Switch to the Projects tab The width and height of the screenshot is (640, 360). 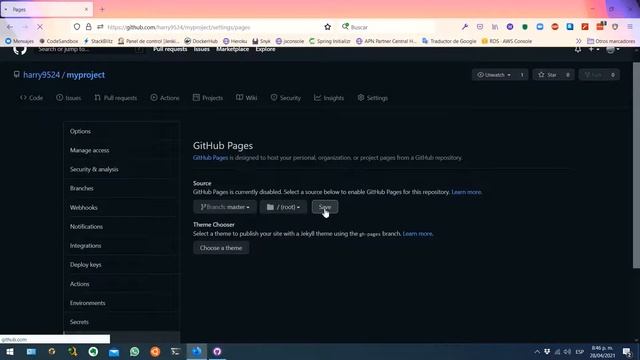pyautogui.click(x=208, y=98)
